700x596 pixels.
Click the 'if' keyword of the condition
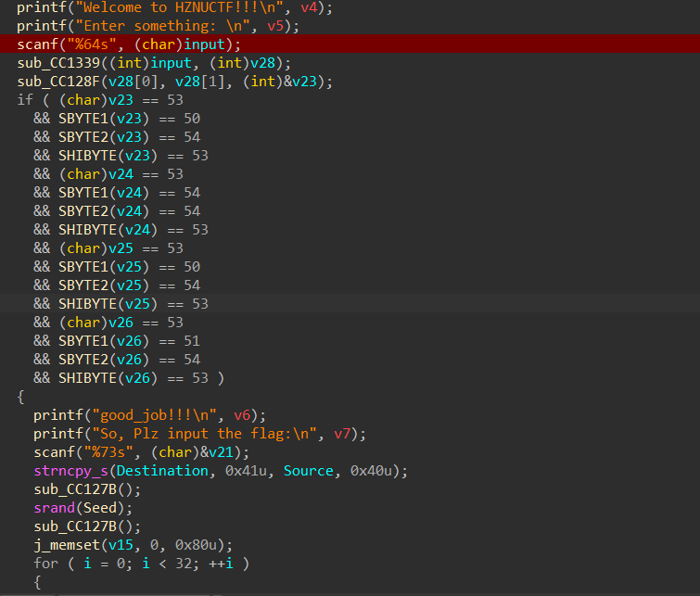[x=25, y=100]
